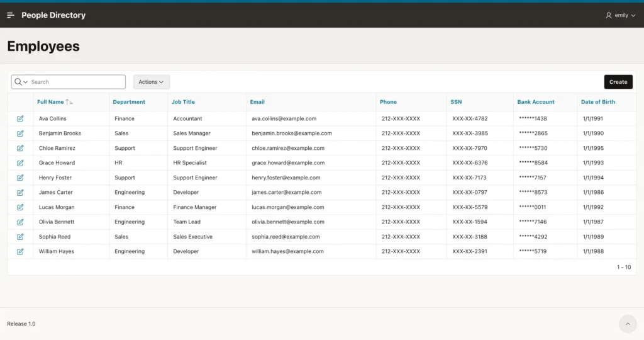The image size is (644, 340).
Task: Click the Release 1.0 footer text
Action: point(21,324)
